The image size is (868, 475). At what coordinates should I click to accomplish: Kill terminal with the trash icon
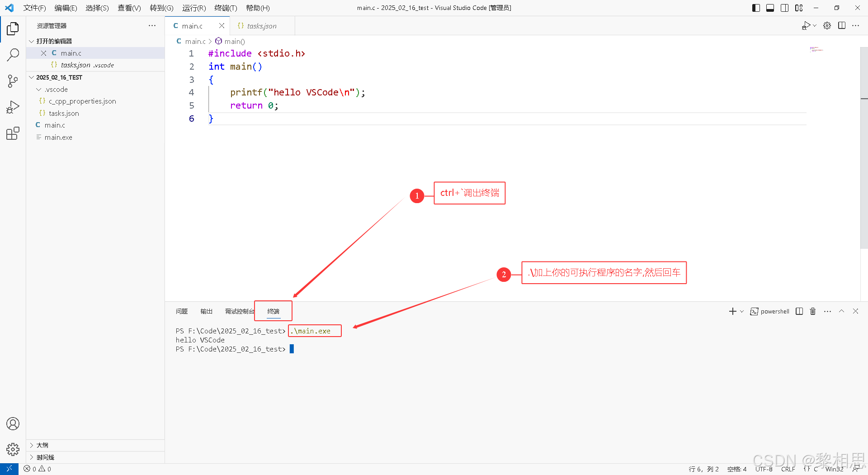click(x=813, y=311)
